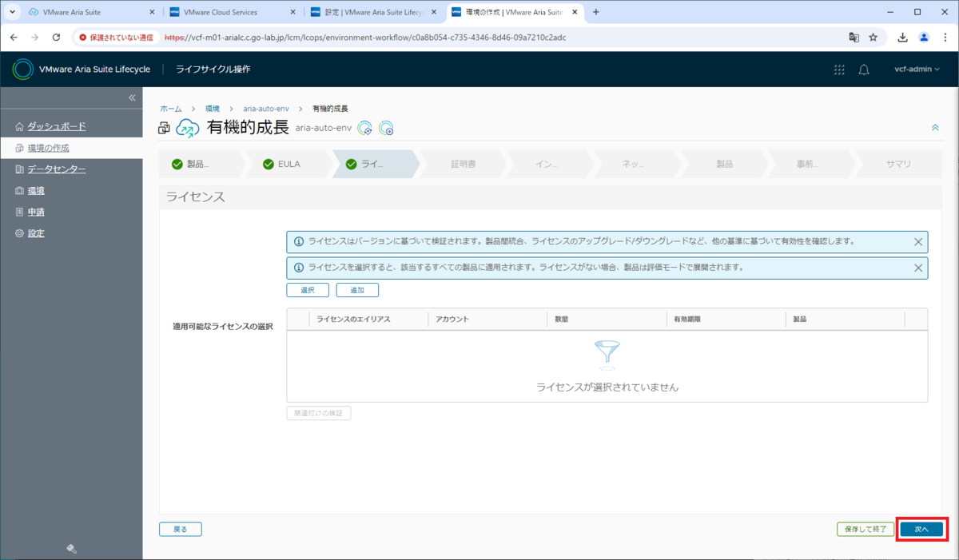Dismiss the evaluation mode info banner
This screenshot has width=959, height=560.
[x=918, y=268]
